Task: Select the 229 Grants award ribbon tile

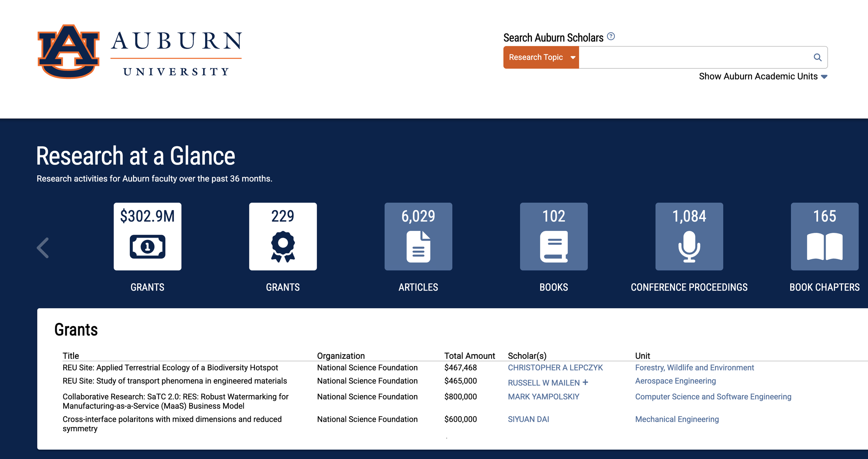Action: pyautogui.click(x=283, y=236)
